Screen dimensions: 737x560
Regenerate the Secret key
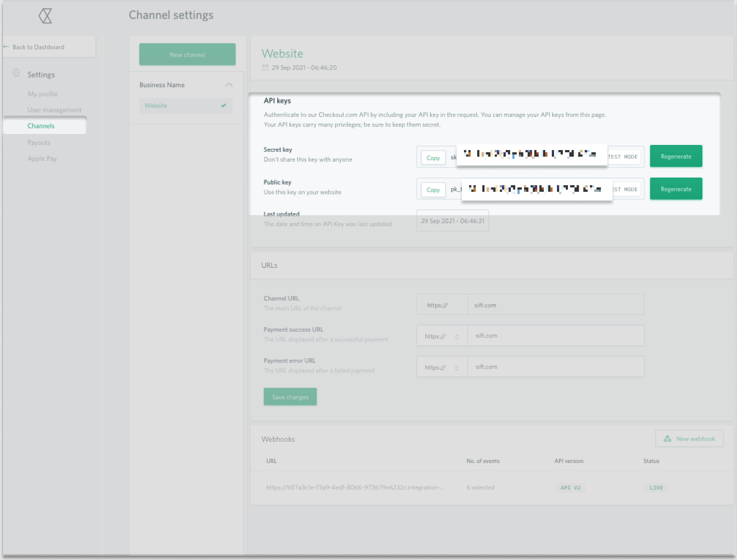pos(675,156)
